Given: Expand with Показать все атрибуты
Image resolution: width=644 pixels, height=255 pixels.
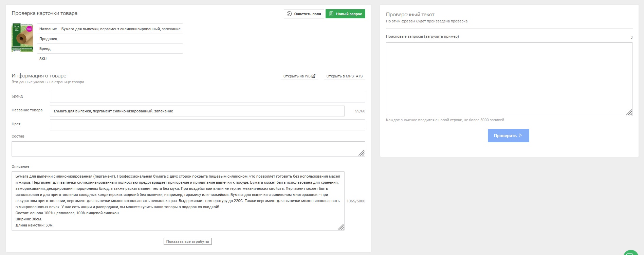Looking at the screenshot, I should tap(187, 241).
